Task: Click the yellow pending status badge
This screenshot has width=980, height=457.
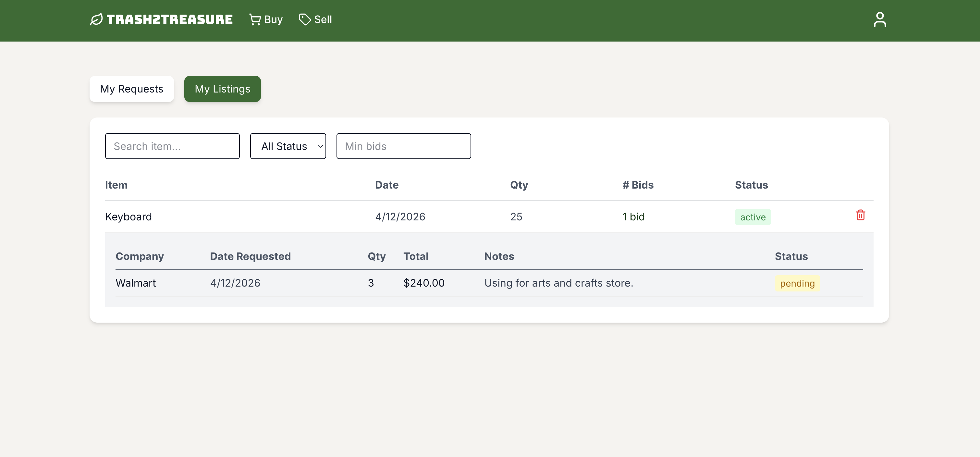Action: tap(797, 283)
